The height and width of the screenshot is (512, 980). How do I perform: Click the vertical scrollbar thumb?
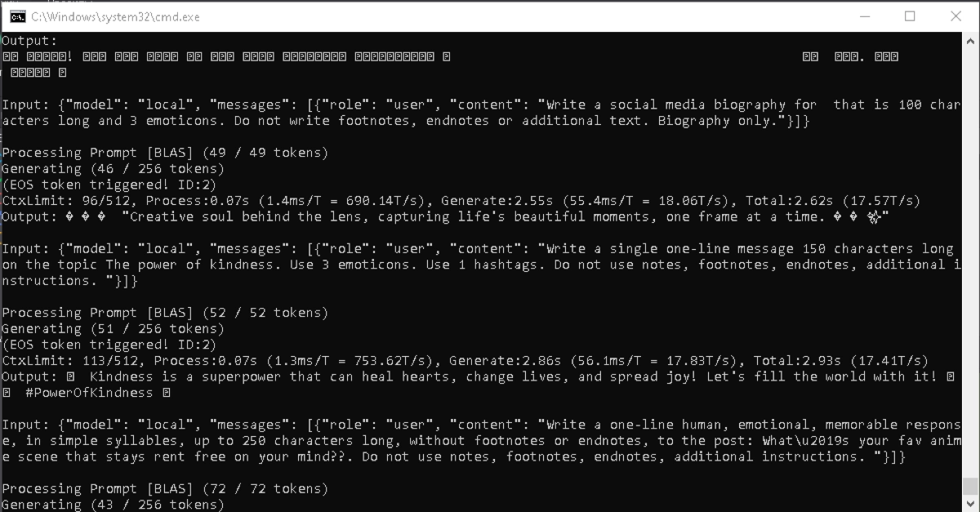coord(970,487)
